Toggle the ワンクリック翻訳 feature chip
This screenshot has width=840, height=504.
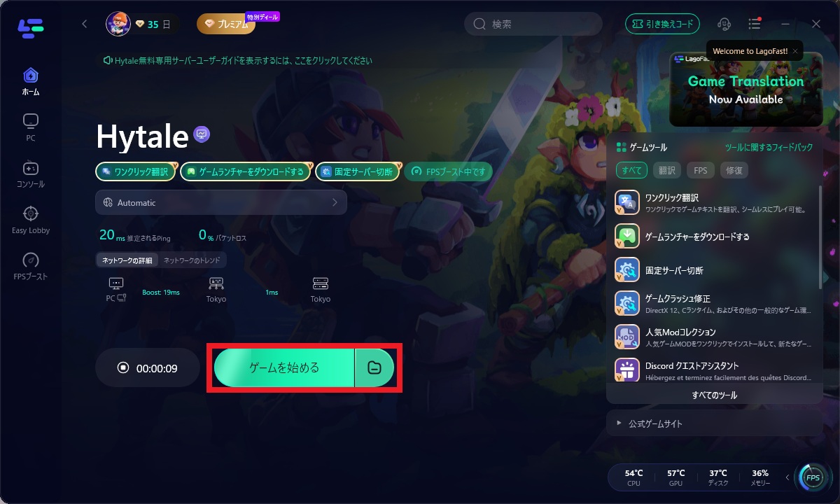click(x=133, y=171)
